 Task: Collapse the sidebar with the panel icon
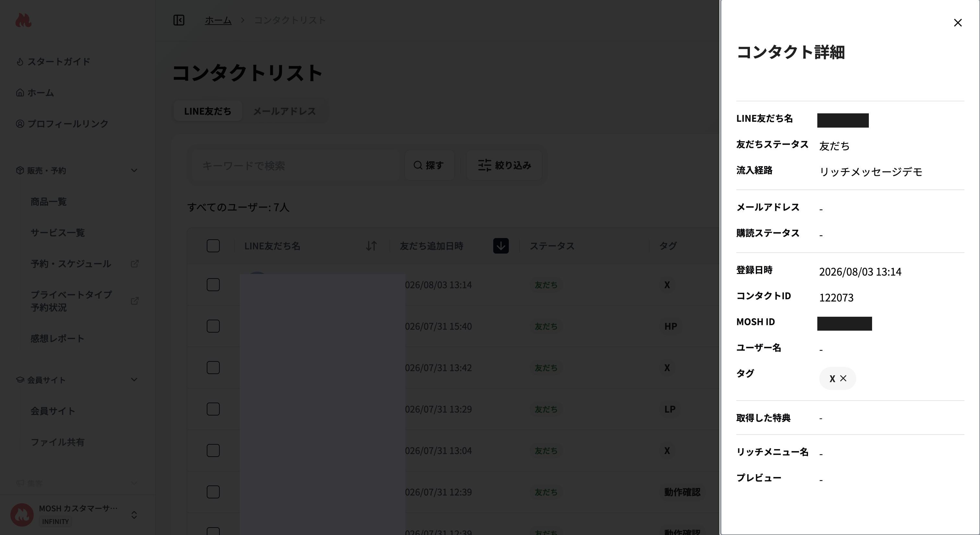click(179, 20)
